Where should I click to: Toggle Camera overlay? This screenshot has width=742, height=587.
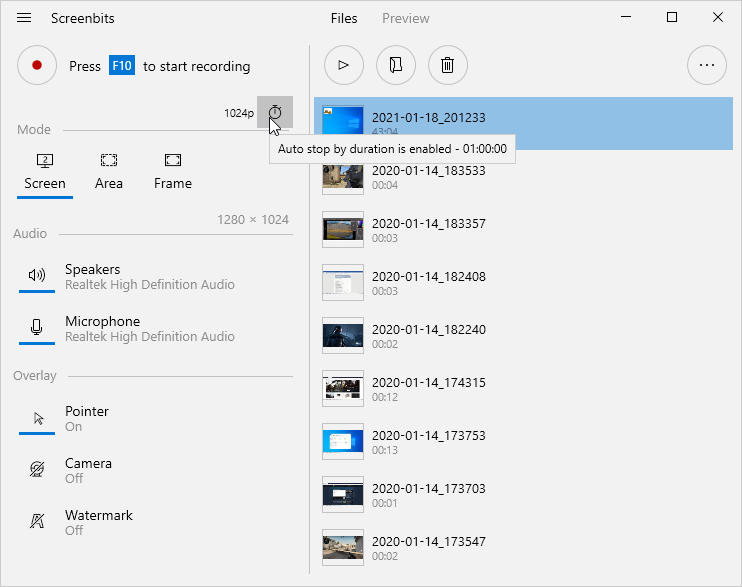(x=37, y=471)
